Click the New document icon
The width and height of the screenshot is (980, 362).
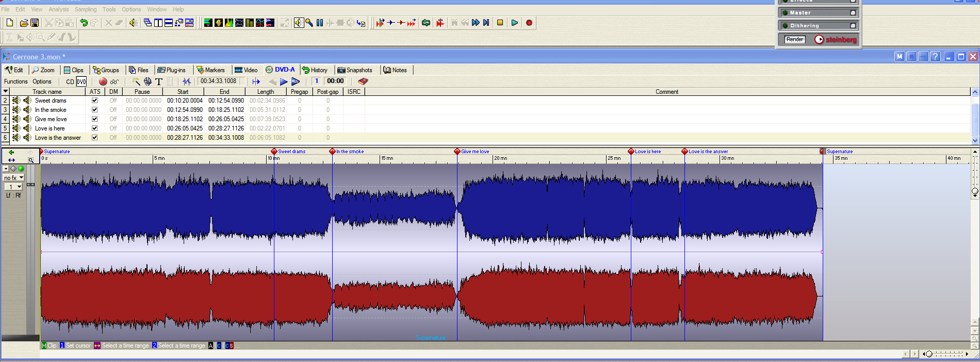9,23
